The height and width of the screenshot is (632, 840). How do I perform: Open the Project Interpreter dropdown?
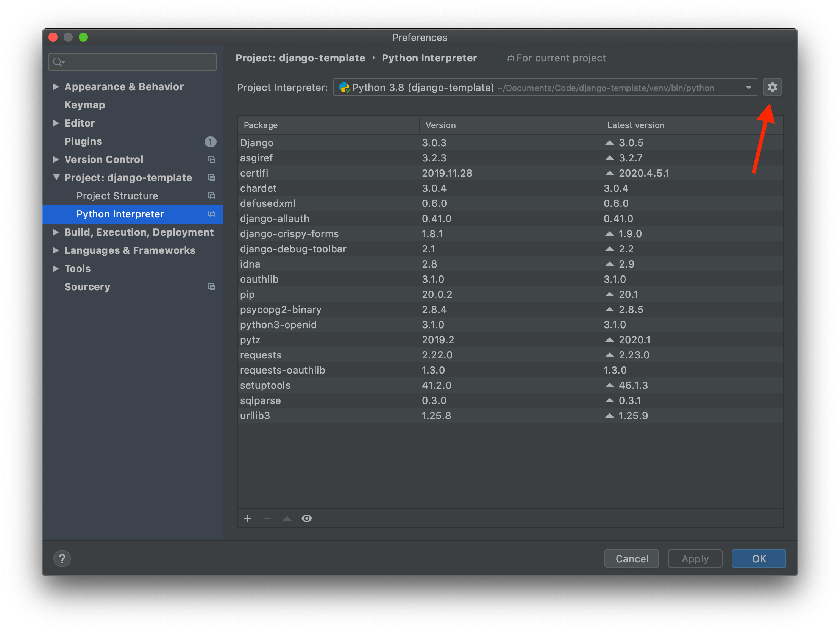[x=748, y=87]
